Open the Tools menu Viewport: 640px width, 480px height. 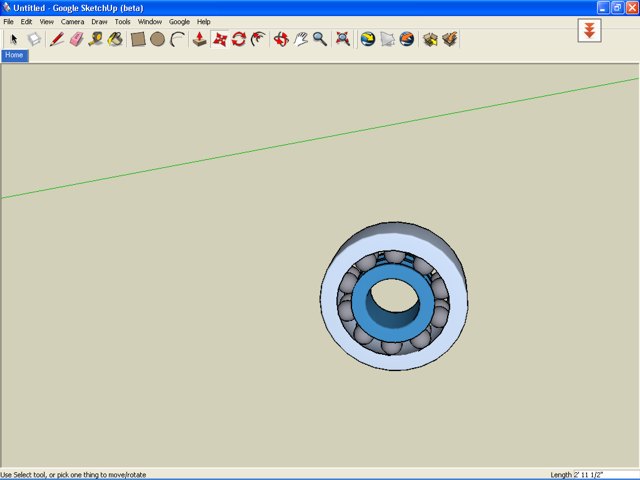[x=122, y=22]
